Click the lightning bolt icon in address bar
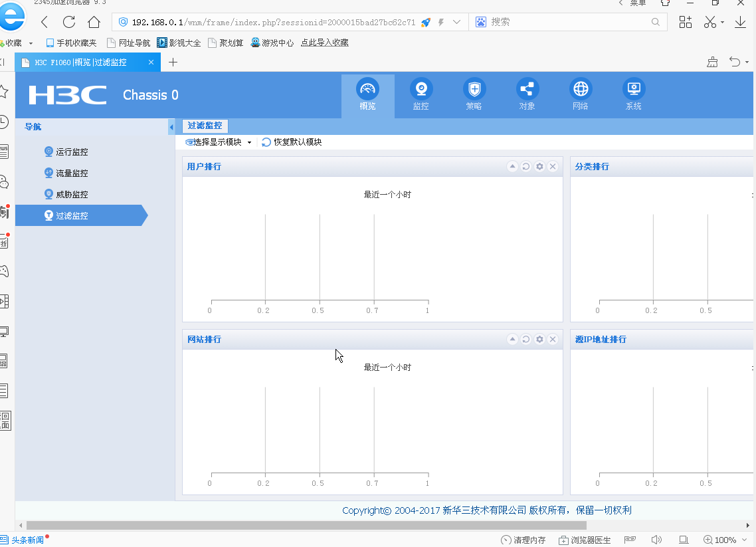This screenshot has width=756, height=547. click(440, 22)
